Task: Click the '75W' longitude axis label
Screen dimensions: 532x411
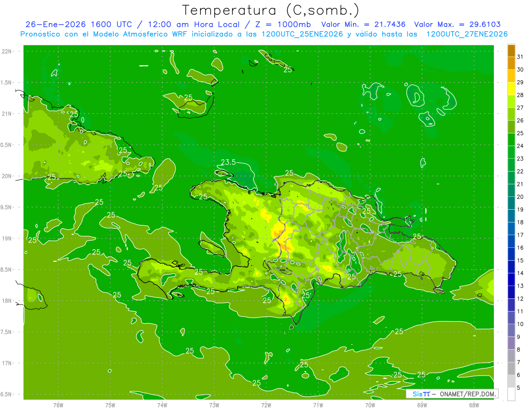Action: click(110, 405)
